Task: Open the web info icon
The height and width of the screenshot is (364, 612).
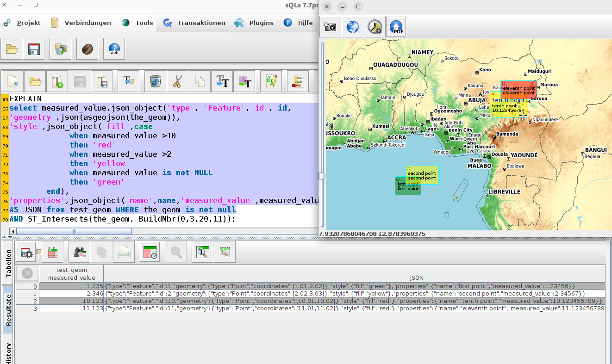Action: tap(114, 49)
